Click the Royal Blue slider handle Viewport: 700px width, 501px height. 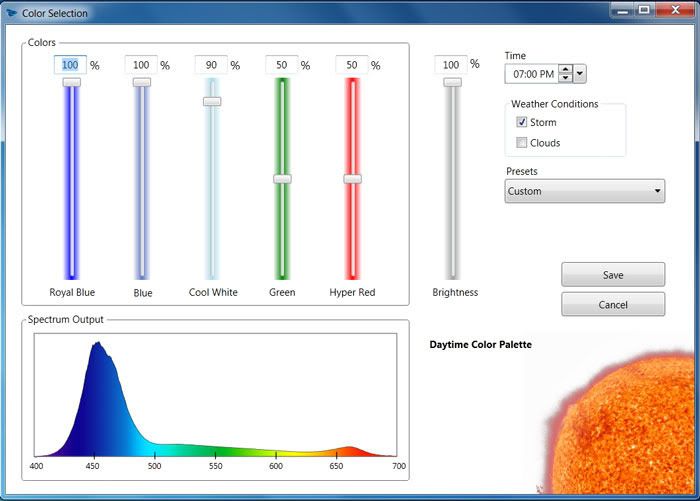pyautogui.click(x=71, y=82)
